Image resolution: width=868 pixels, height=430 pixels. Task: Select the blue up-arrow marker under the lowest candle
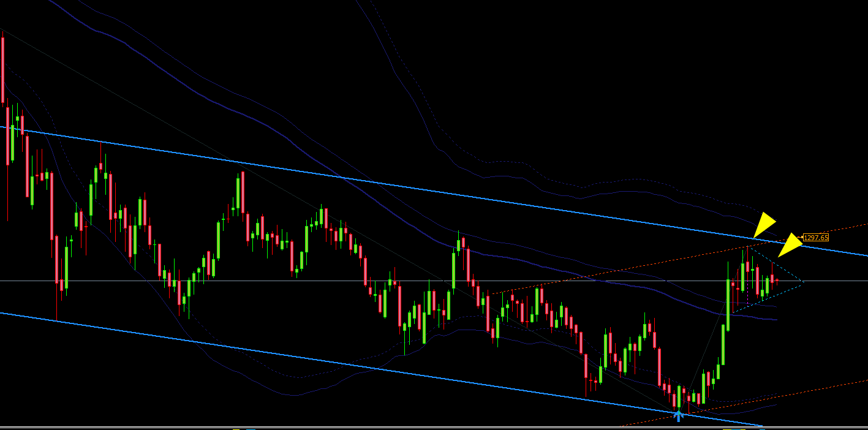click(x=678, y=416)
